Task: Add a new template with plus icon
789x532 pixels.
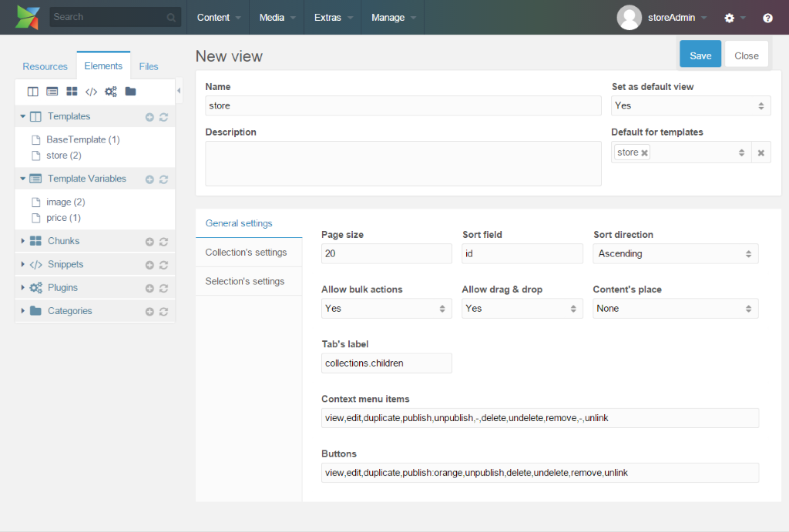Action: [x=149, y=117]
